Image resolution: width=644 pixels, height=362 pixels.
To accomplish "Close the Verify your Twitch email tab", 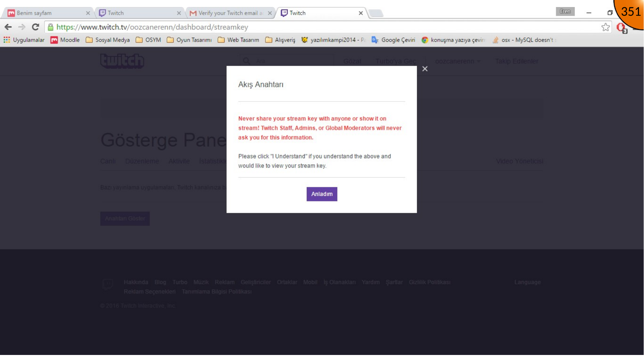I will click(x=270, y=13).
